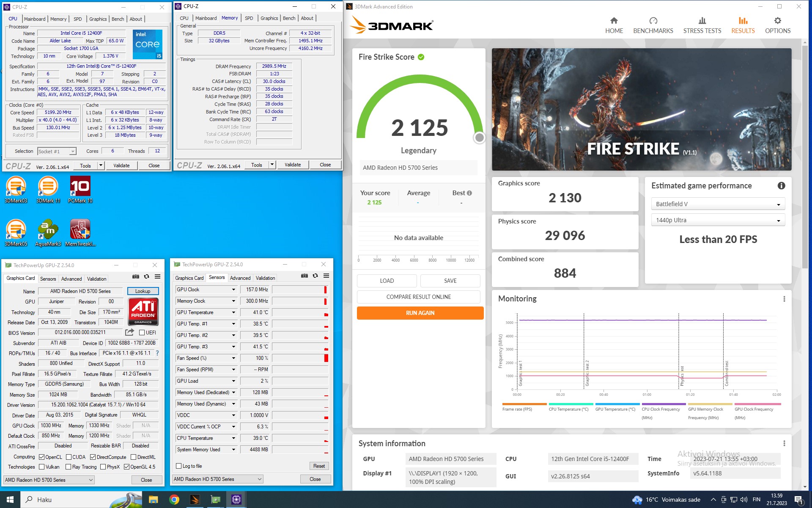Take screenshot in GPU-Z Sensors window
The width and height of the screenshot is (812, 508).
[304, 276]
